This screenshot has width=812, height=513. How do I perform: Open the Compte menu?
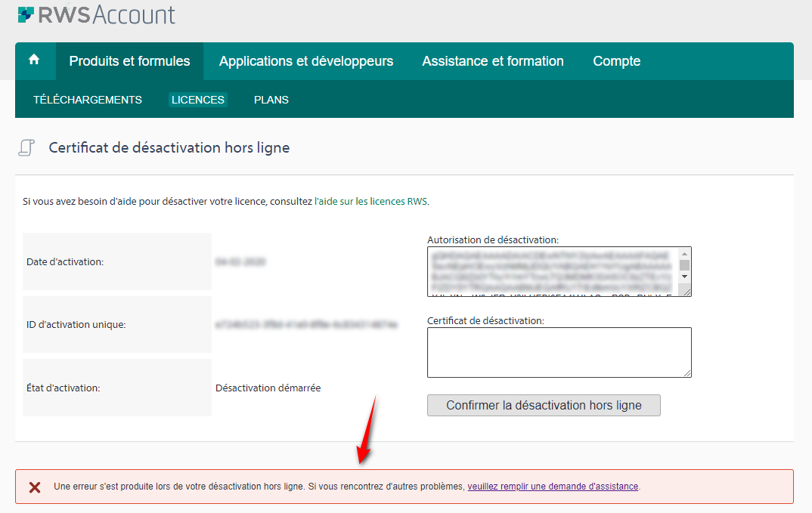coord(616,60)
